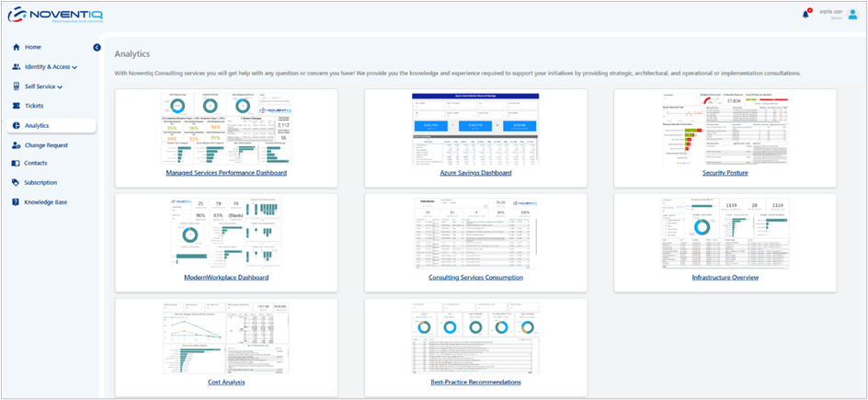Click the Cost Analysis chart thumbnail
The height and width of the screenshot is (400, 868).
pos(226,336)
